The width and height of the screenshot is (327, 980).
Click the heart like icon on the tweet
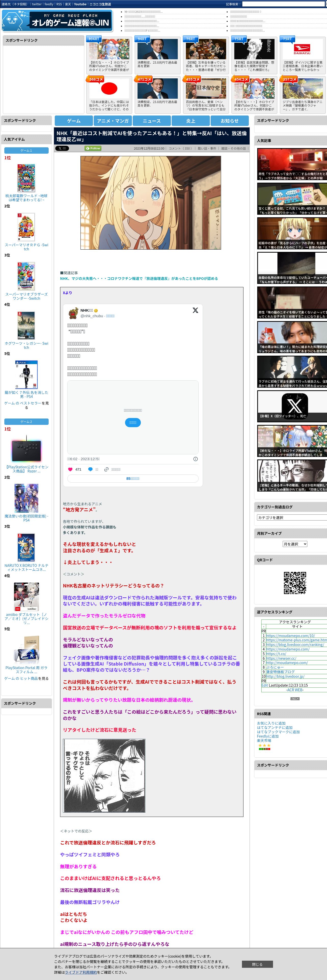click(x=70, y=469)
